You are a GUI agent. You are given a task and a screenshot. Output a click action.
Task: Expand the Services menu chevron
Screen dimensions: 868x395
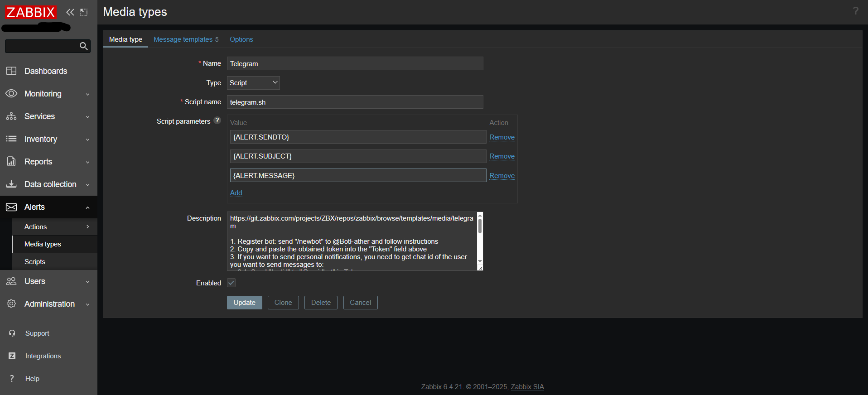coord(88,117)
